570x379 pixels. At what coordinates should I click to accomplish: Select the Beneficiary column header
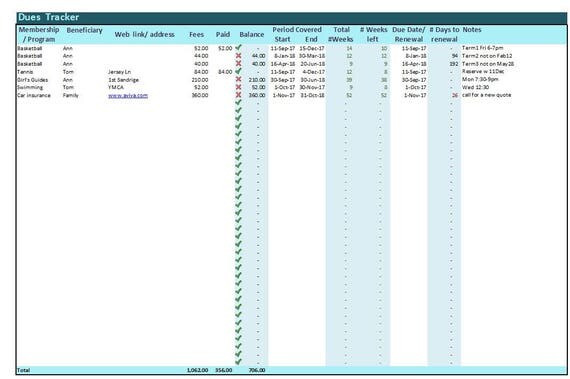[x=84, y=30]
